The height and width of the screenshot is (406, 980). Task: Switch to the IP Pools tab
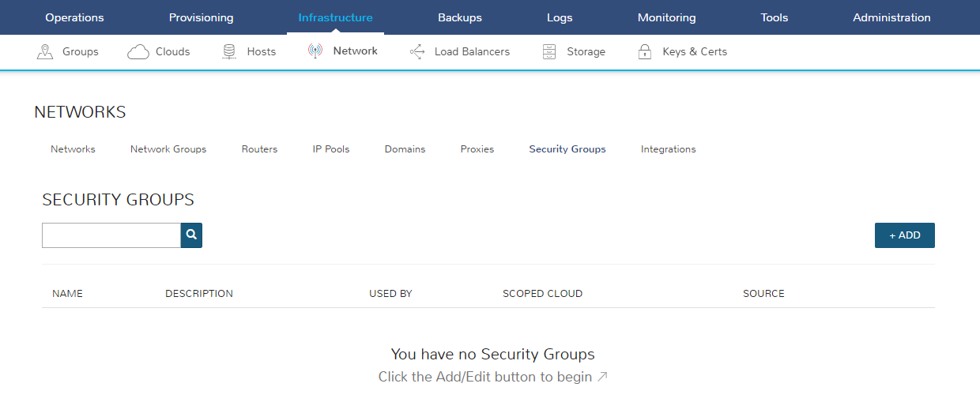331,149
